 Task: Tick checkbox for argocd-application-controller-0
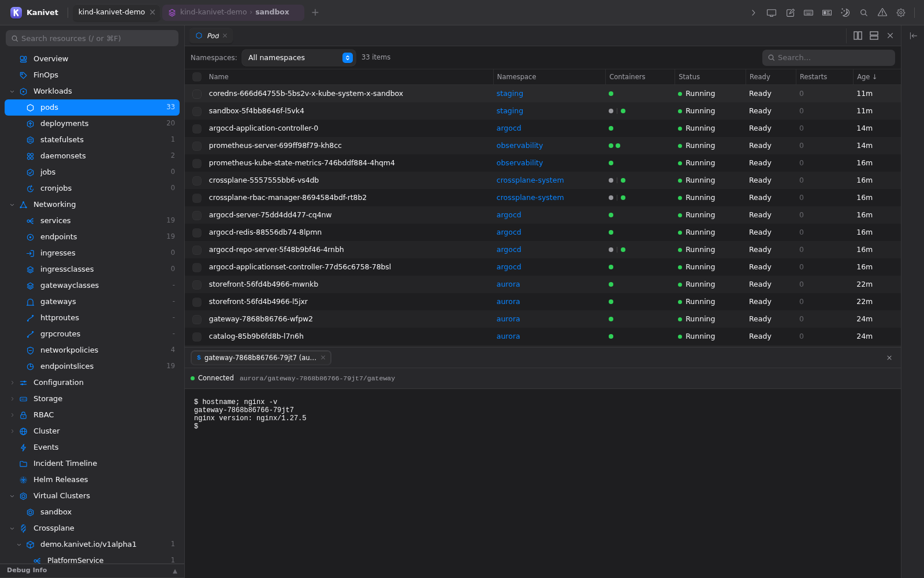pyautogui.click(x=197, y=128)
